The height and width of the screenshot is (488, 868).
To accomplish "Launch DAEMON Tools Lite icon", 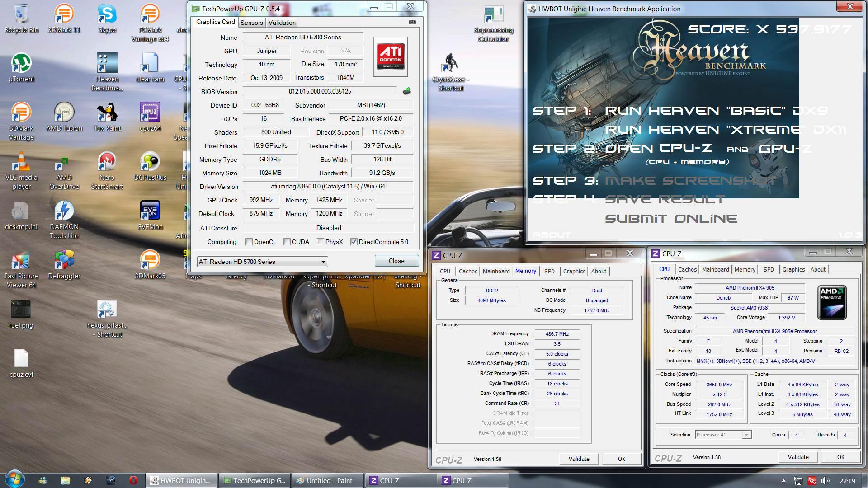I will tap(64, 220).
